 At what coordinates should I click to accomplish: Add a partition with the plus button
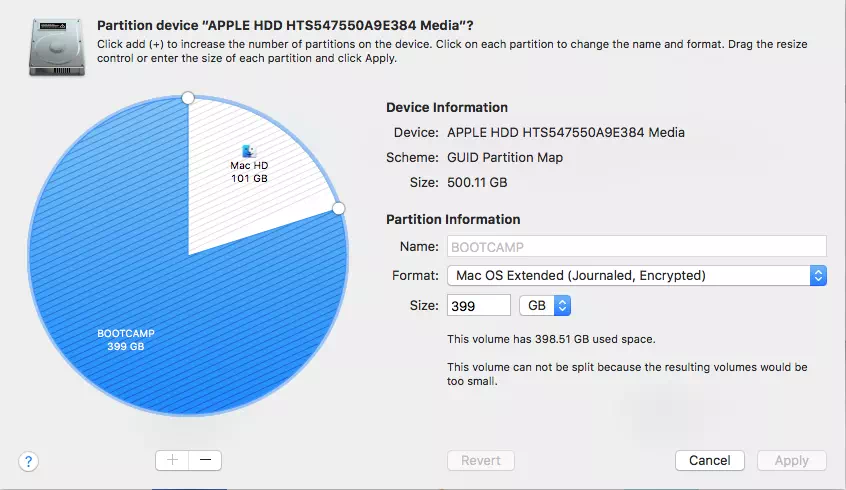[172, 460]
